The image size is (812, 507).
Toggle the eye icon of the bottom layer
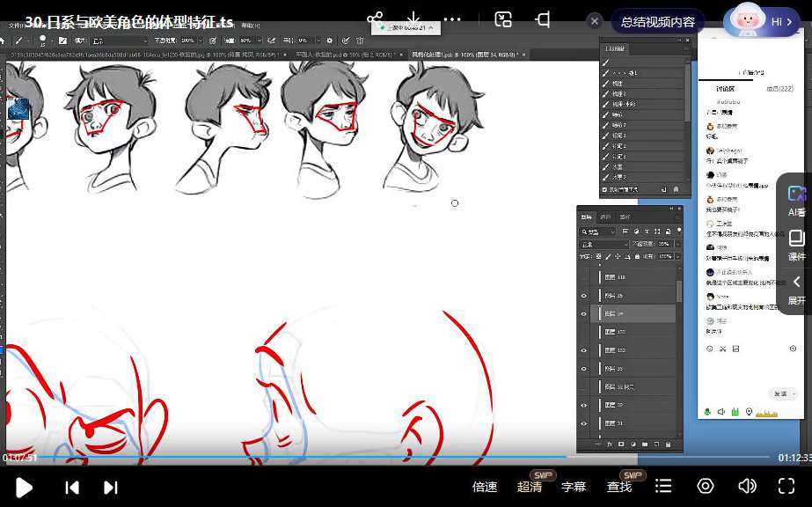pos(583,423)
